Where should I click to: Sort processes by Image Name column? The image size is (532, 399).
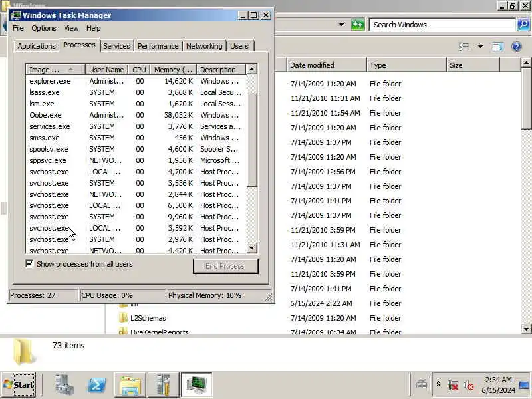[55, 70]
